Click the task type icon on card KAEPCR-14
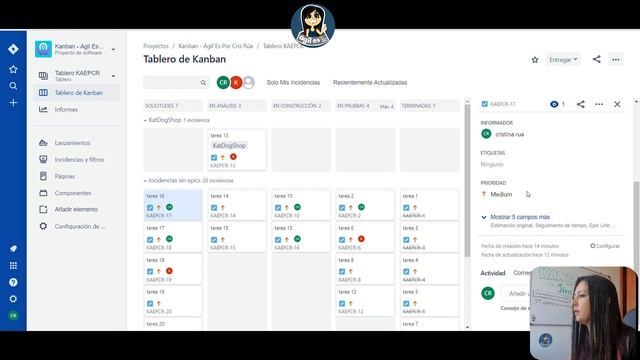The height and width of the screenshot is (360, 640). [214, 208]
